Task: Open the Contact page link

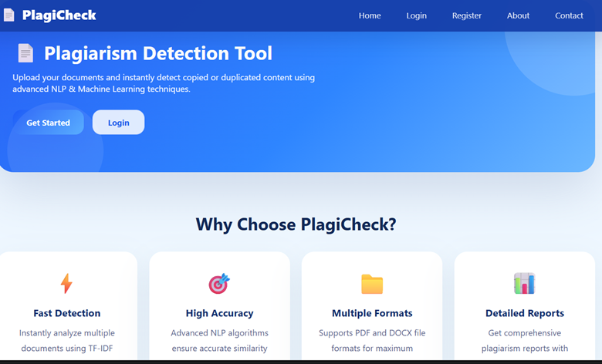Action: click(569, 15)
